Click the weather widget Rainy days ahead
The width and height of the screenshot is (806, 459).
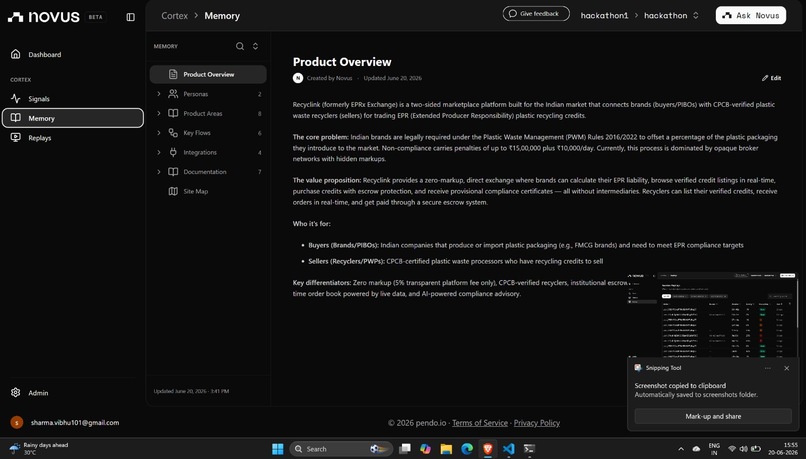point(39,449)
